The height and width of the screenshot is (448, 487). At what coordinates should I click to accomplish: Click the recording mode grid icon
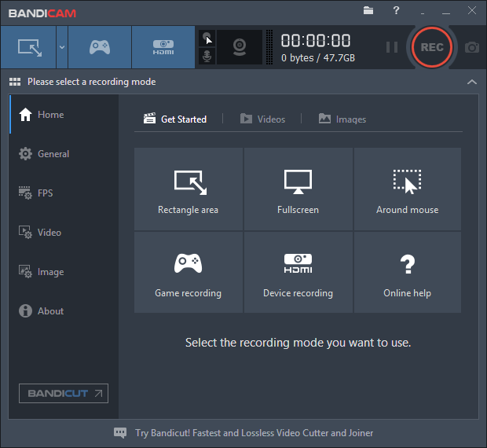pos(15,82)
